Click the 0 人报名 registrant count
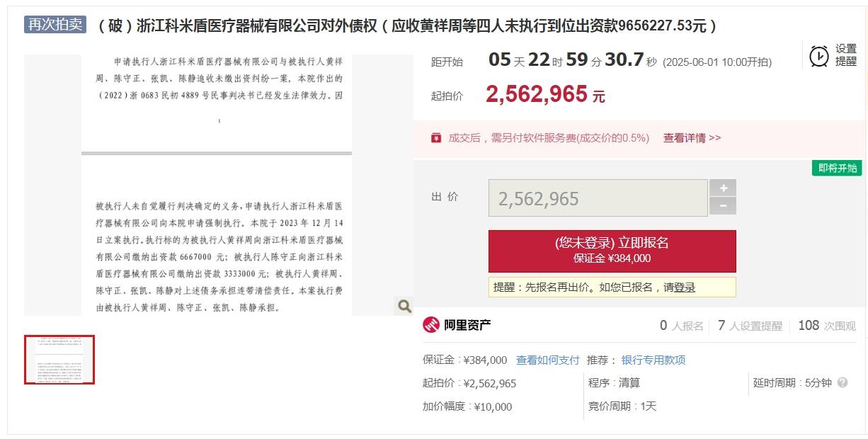The width and height of the screenshot is (868, 439). coord(682,326)
